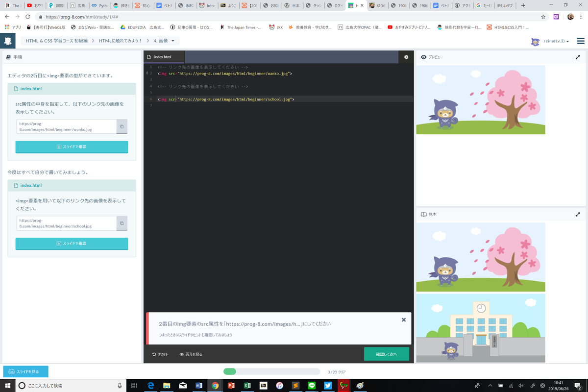This screenshot has height=392, width=588.
Task: Open File Explorer from taskbar
Action: click(x=167, y=386)
